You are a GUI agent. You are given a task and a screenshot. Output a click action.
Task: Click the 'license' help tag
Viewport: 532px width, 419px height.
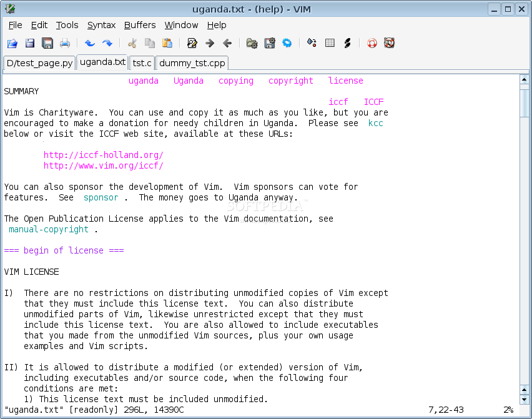(x=345, y=81)
